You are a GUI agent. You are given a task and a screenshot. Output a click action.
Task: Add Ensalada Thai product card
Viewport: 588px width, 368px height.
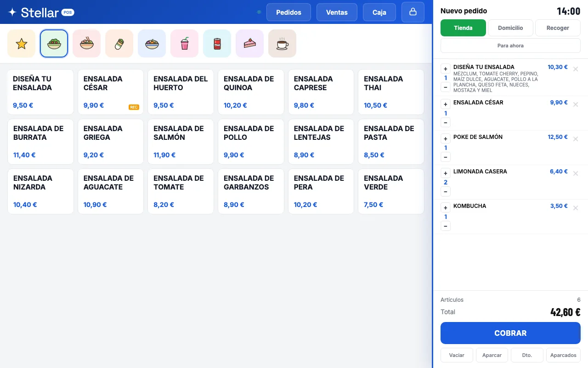click(x=391, y=92)
